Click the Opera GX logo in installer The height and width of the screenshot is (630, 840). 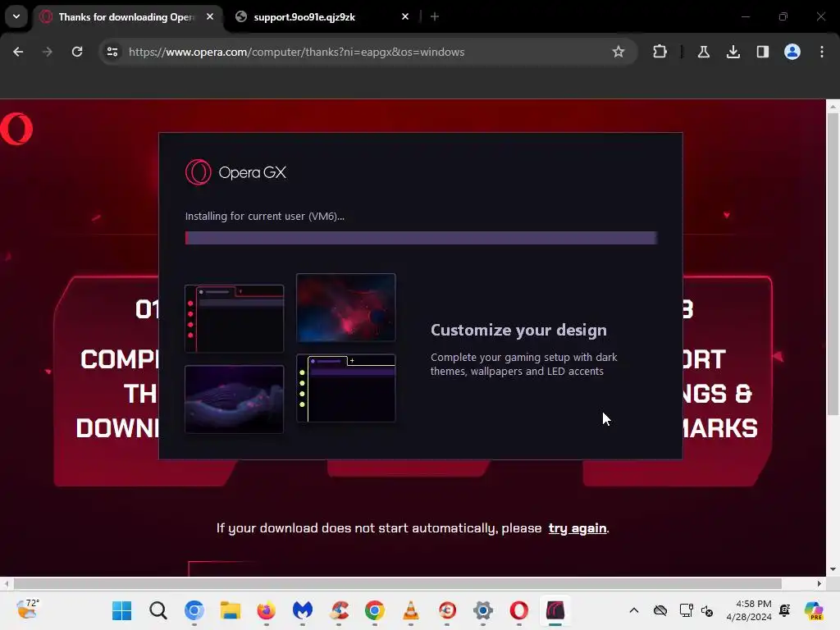tap(235, 172)
